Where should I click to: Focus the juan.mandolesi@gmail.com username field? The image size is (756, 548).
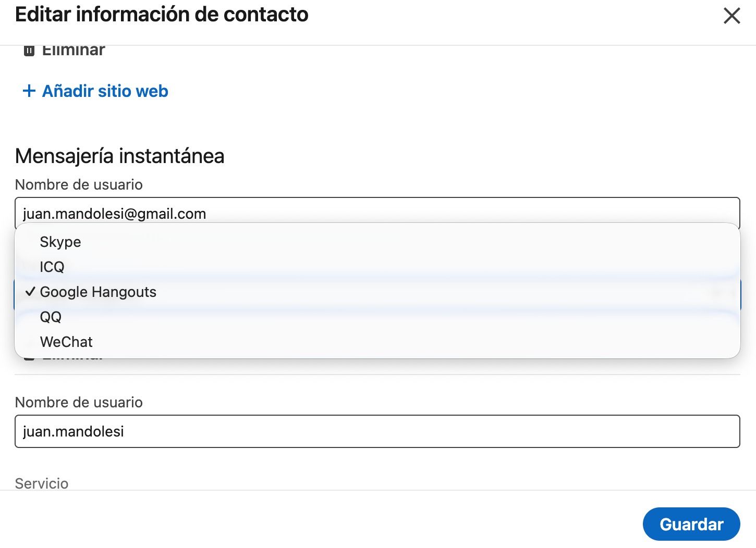tap(376, 213)
